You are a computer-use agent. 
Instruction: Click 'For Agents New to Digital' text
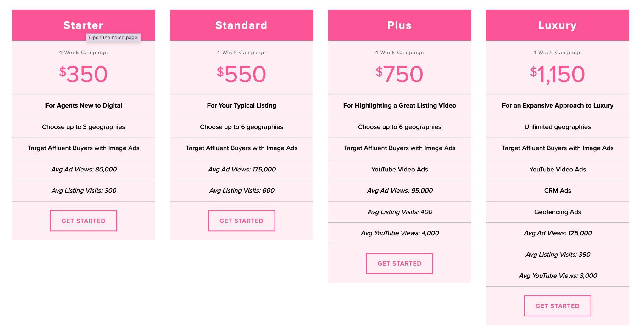point(83,105)
